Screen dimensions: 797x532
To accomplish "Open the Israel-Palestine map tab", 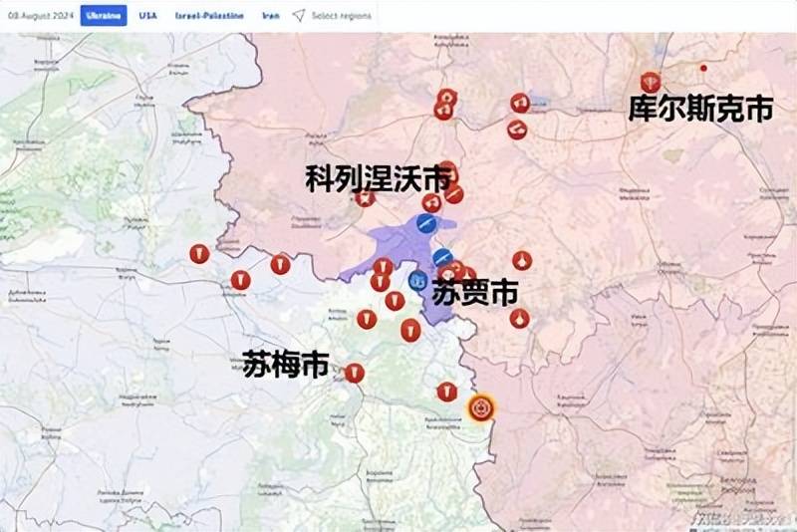I will pos(209,16).
